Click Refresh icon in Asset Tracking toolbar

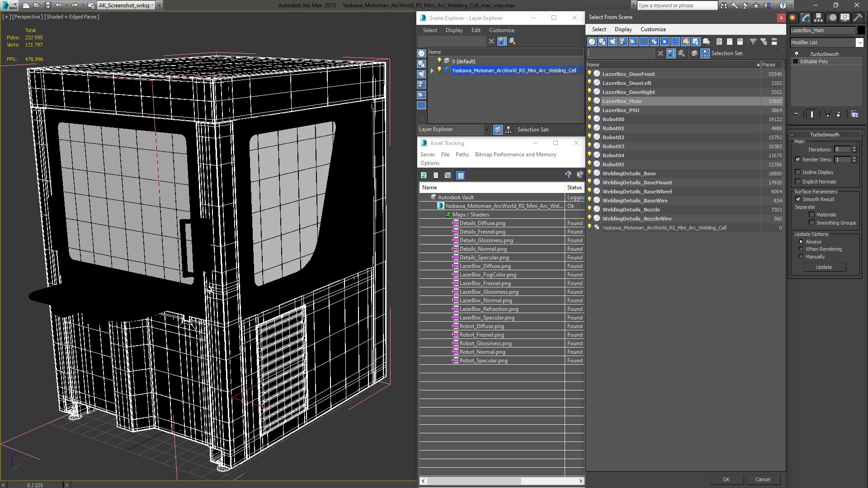pyautogui.click(x=424, y=175)
